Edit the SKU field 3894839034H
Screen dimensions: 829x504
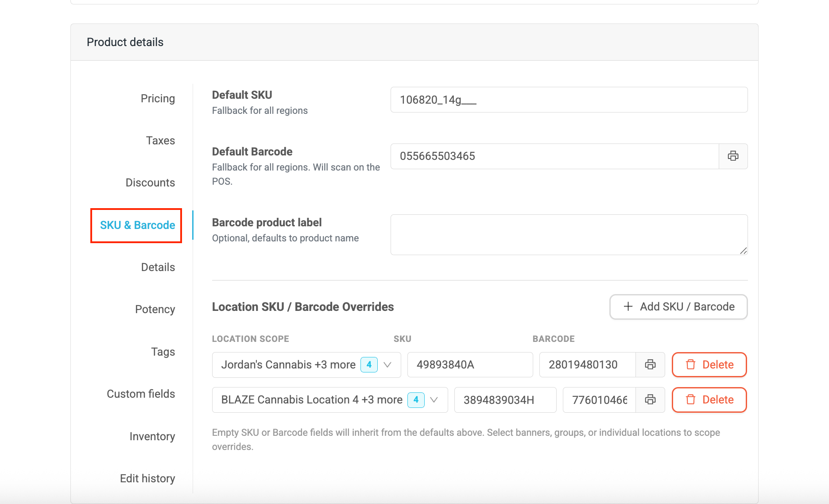[505, 399]
